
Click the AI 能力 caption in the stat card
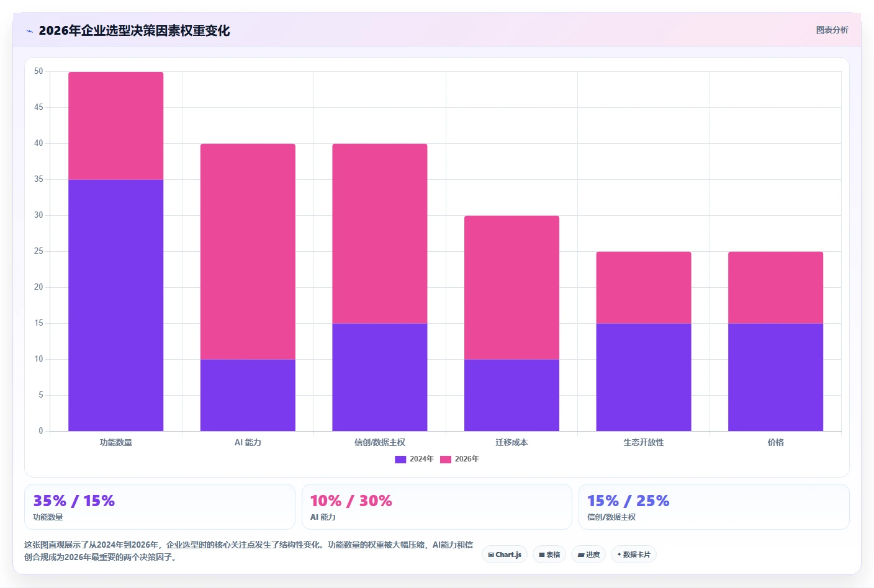pos(323,517)
